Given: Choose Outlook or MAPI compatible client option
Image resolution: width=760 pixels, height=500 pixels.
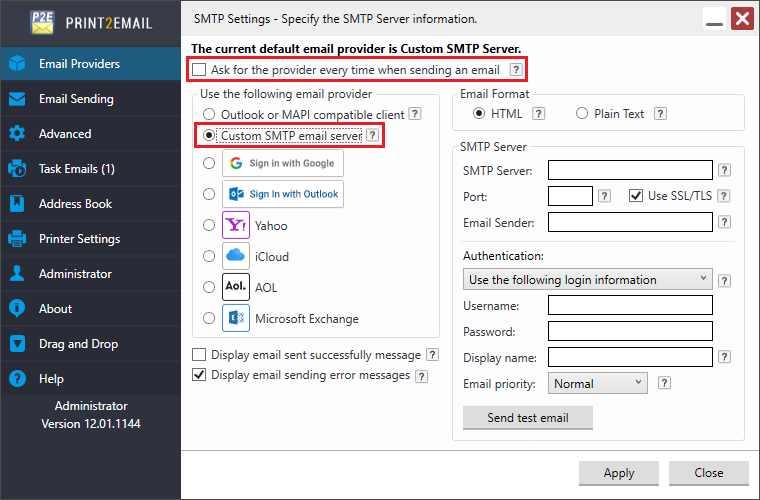Looking at the screenshot, I should (x=209, y=114).
